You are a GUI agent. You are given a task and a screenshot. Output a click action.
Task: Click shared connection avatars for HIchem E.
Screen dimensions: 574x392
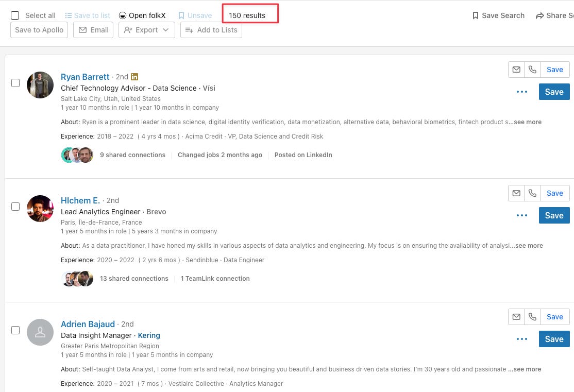[x=77, y=279]
